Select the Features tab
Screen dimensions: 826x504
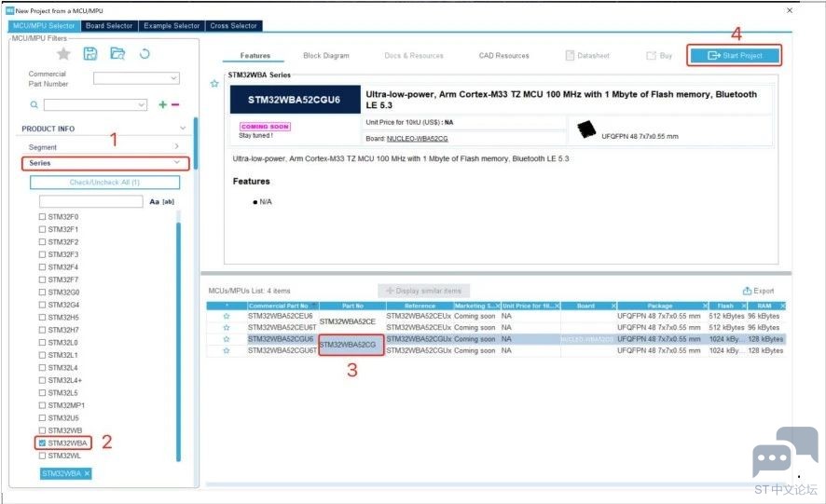click(x=255, y=55)
